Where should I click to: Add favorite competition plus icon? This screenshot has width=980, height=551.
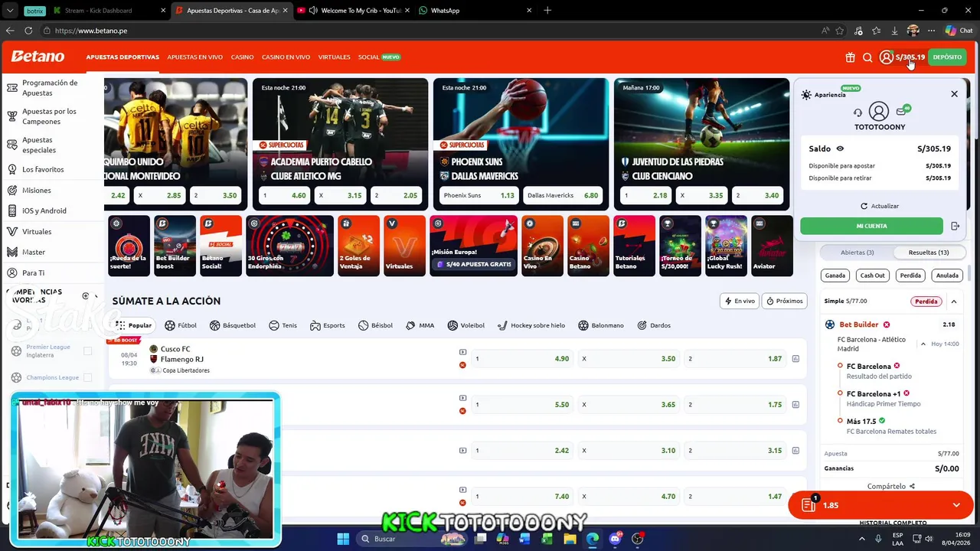point(86,296)
